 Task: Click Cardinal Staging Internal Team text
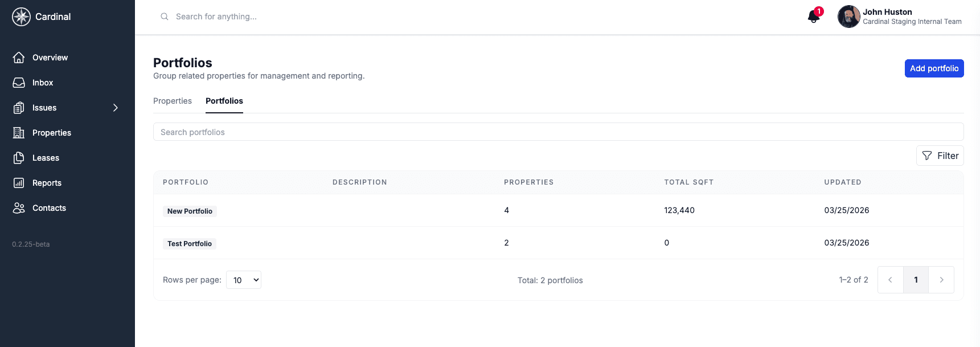(x=912, y=22)
